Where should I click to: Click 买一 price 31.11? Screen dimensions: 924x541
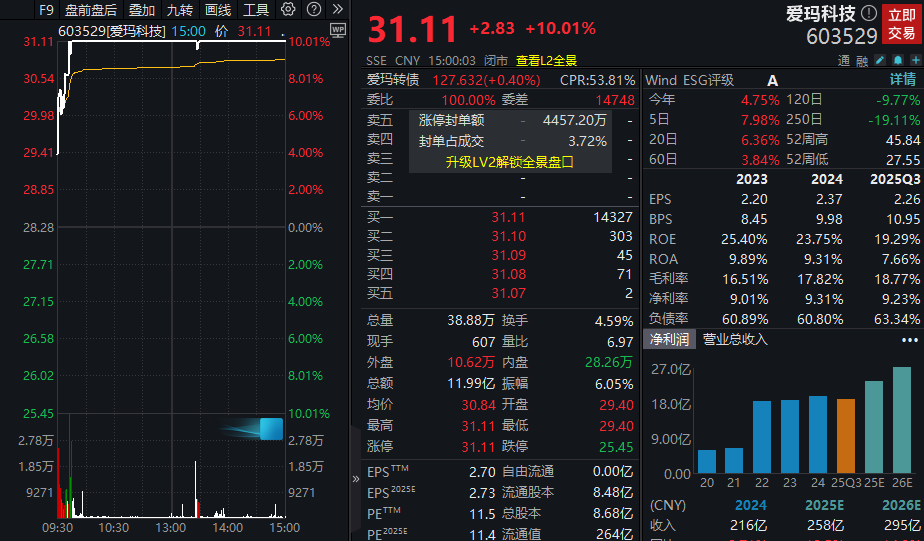pyautogui.click(x=508, y=217)
